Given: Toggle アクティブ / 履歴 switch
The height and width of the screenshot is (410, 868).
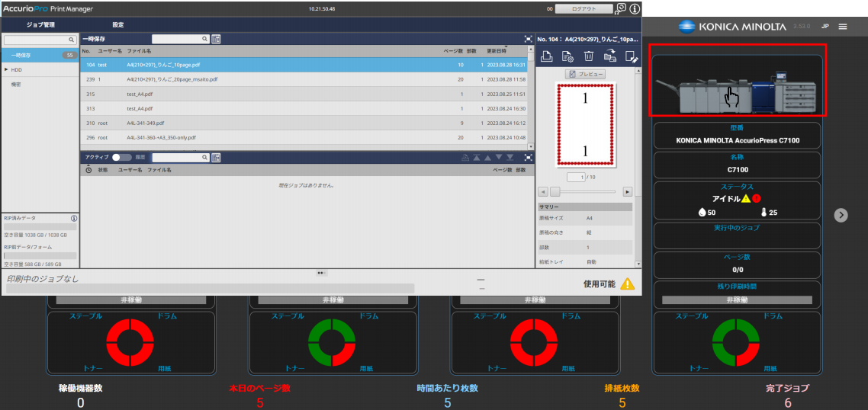Looking at the screenshot, I should pyautogui.click(x=122, y=158).
